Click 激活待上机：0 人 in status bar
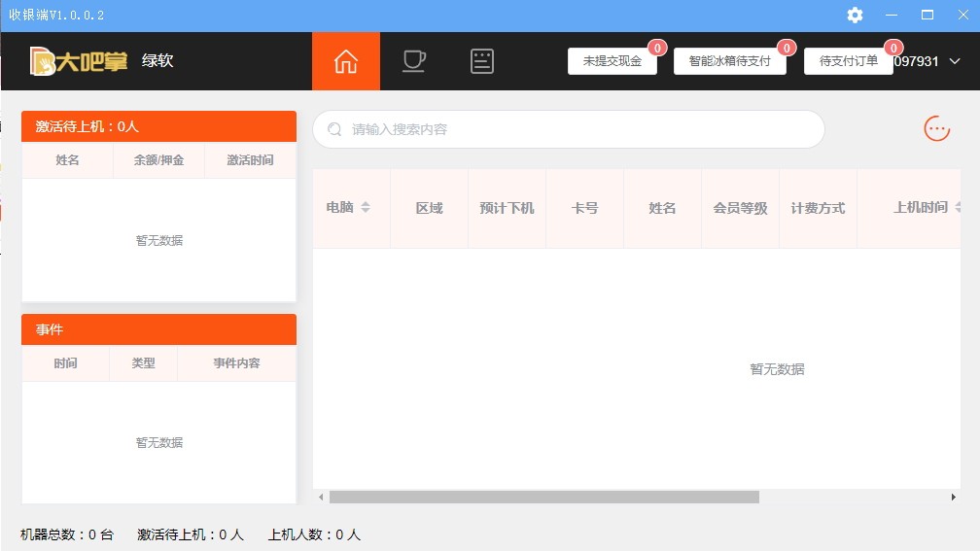The width and height of the screenshot is (980, 551). tap(191, 534)
